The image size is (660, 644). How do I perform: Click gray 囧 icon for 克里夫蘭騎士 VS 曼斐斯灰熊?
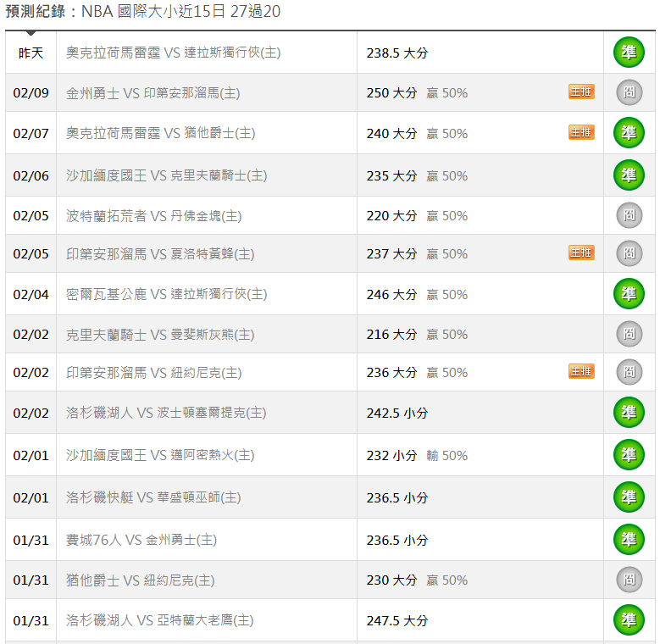629,334
